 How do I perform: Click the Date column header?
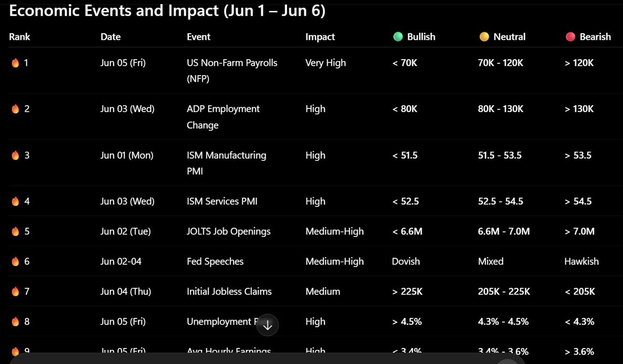pyautogui.click(x=111, y=37)
